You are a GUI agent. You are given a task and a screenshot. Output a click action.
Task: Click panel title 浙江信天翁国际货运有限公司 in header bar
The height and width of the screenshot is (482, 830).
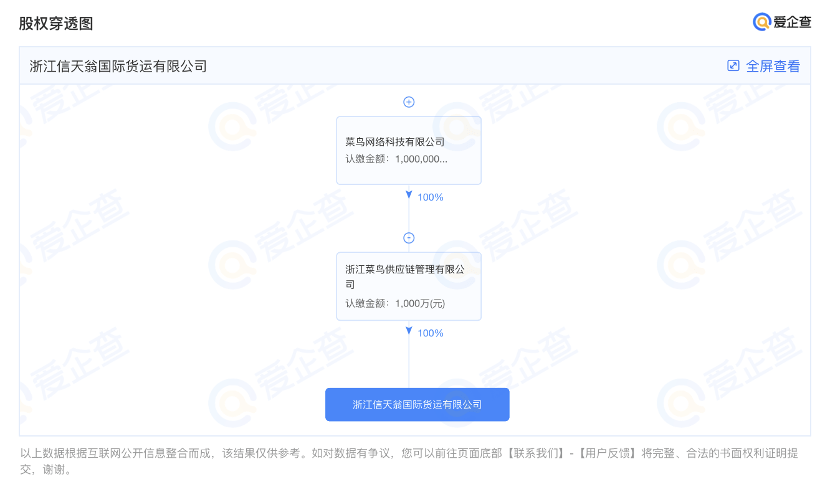(x=118, y=66)
